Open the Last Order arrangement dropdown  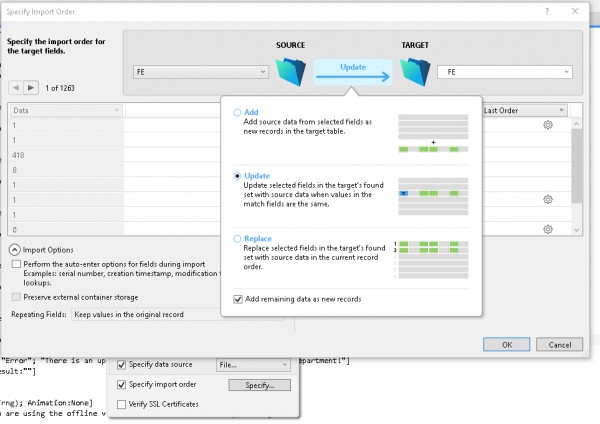point(525,110)
